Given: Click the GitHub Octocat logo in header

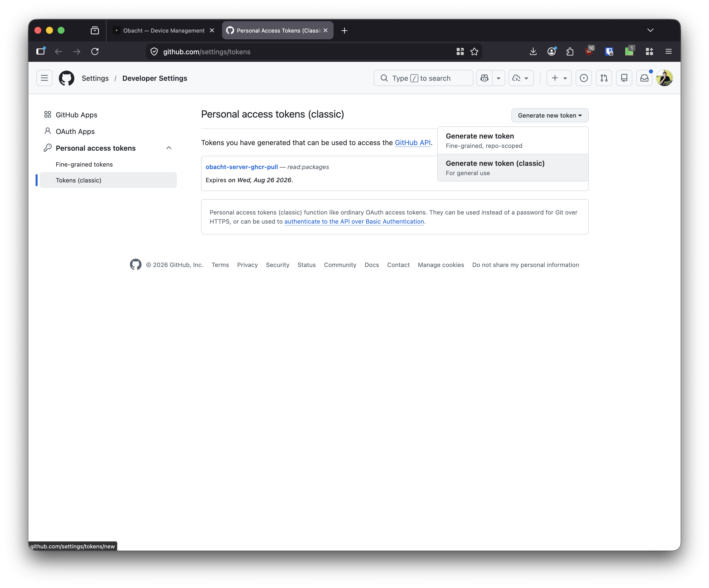Looking at the screenshot, I should point(67,78).
